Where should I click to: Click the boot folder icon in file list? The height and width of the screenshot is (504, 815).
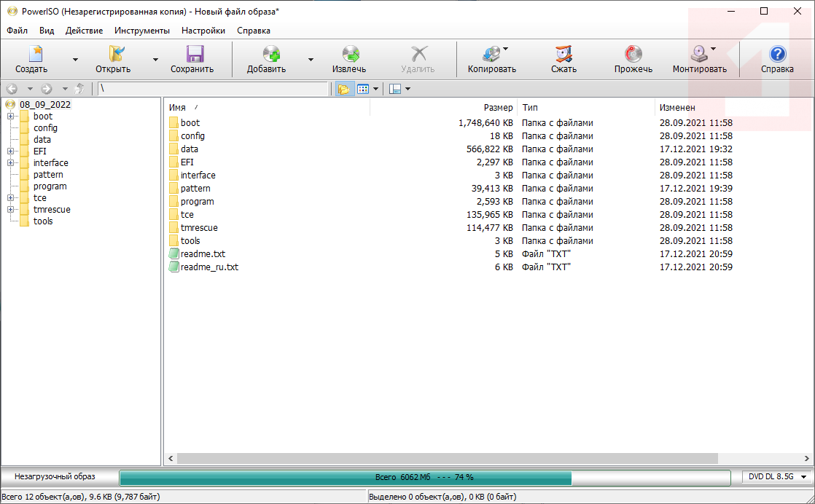pos(173,123)
